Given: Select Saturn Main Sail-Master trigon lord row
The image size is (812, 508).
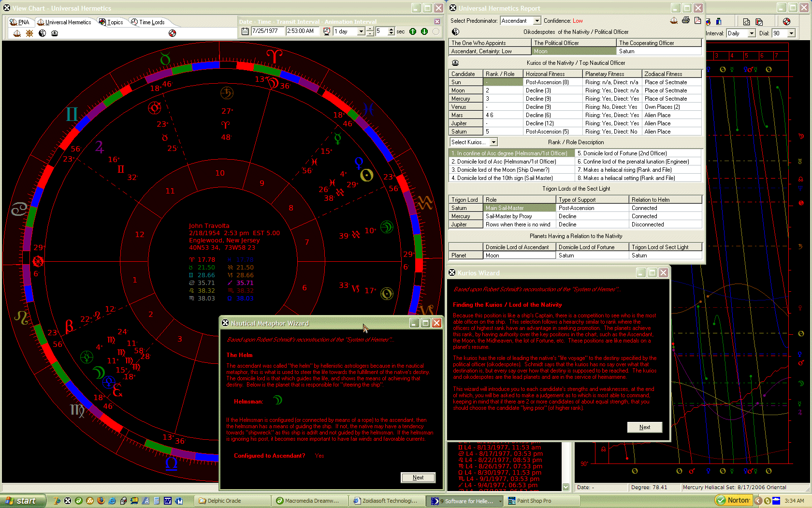Looking at the screenshot, I should (x=575, y=208).
